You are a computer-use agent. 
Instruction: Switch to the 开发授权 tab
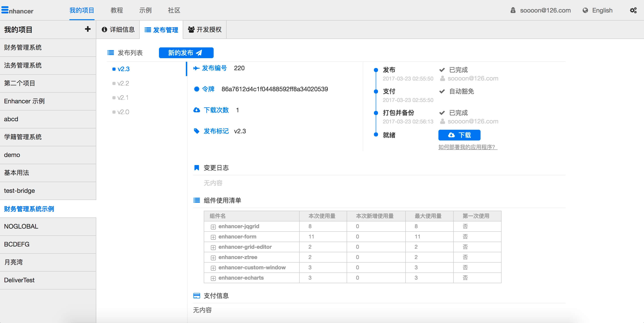204,30
